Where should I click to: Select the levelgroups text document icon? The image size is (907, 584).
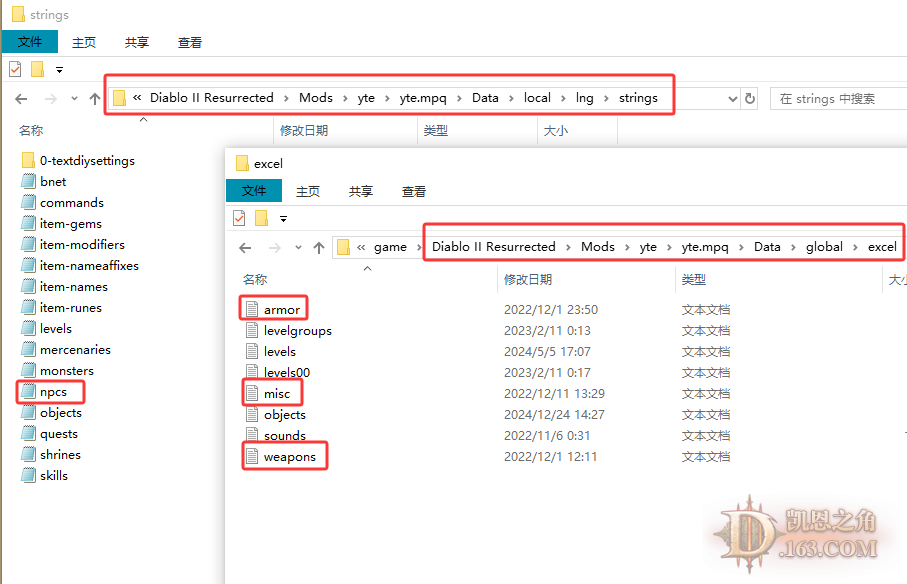pos(252,330)
